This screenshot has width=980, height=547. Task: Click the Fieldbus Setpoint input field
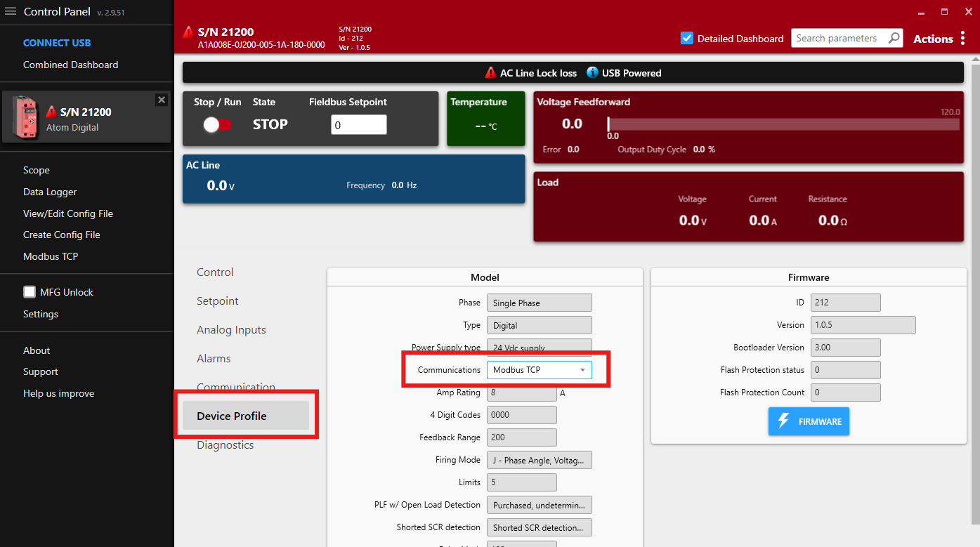(358, 125)
